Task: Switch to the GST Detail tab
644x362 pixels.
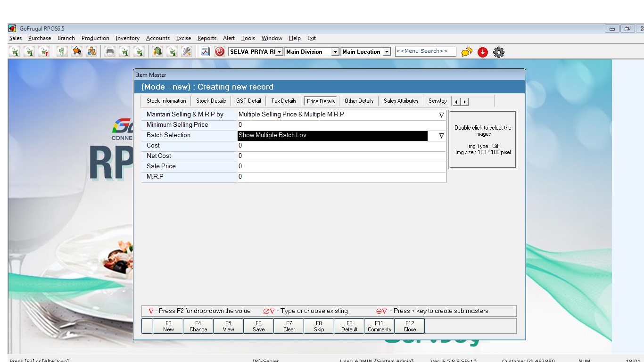Action: pos(248,101)
